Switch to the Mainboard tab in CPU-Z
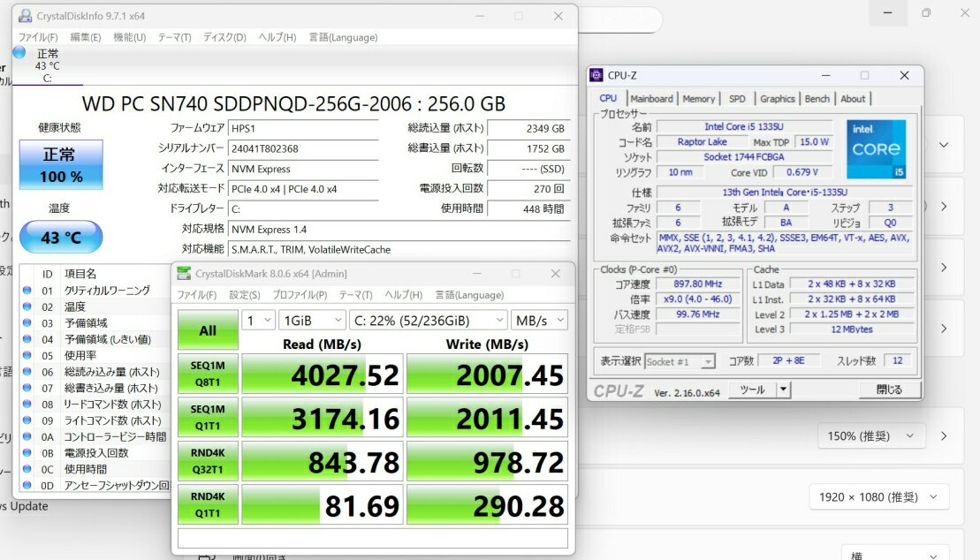Viewport: 980px width, 560px height. [651, 99]
